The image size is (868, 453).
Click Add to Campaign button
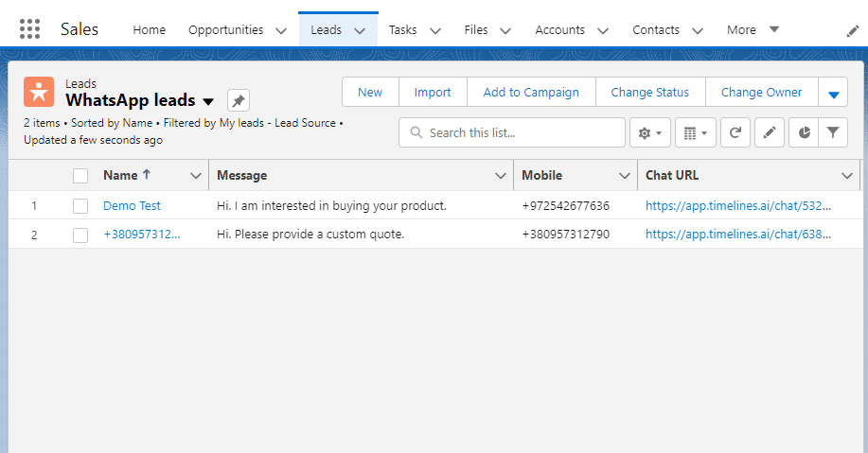click(x=531, y=92)
